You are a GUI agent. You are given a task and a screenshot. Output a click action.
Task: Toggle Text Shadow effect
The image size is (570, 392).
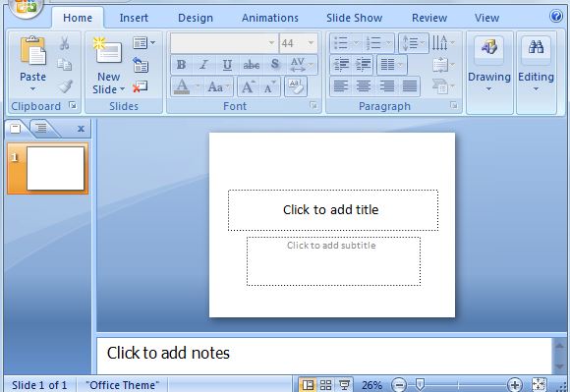point(275,65)
